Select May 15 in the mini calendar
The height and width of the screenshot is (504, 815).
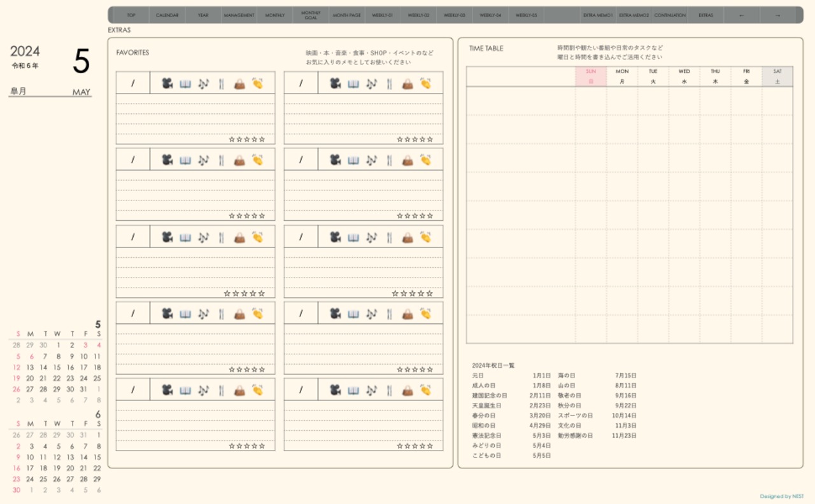(x=58, y=367)
